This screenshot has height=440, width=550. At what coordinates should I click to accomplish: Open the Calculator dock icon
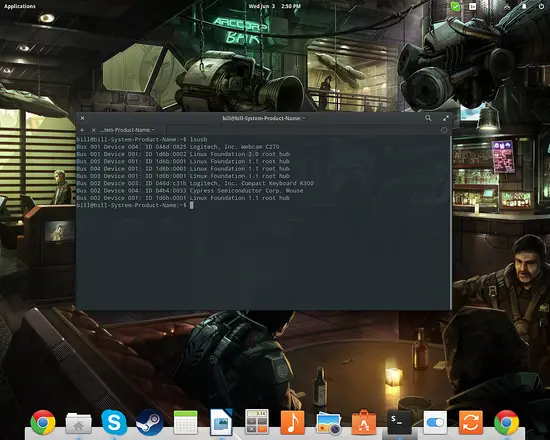(x=256, y=422)
